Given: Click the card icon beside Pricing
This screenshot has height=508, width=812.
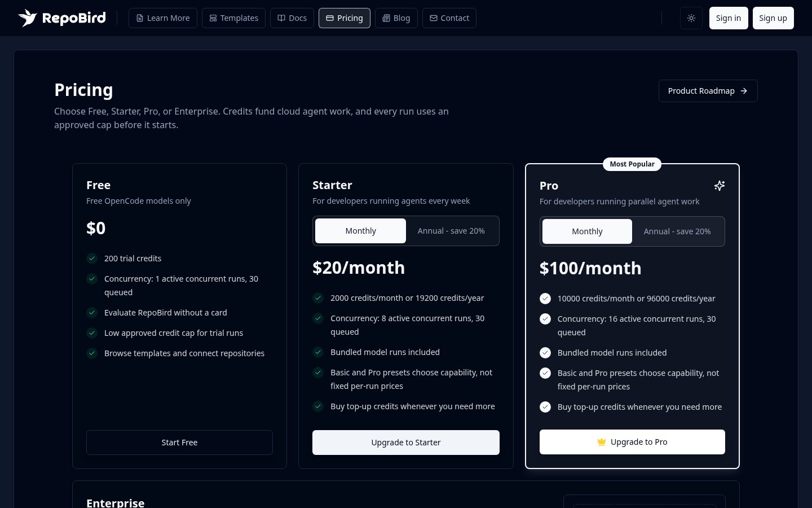Looking at the screenshot, I should click(x=330, y=18).
